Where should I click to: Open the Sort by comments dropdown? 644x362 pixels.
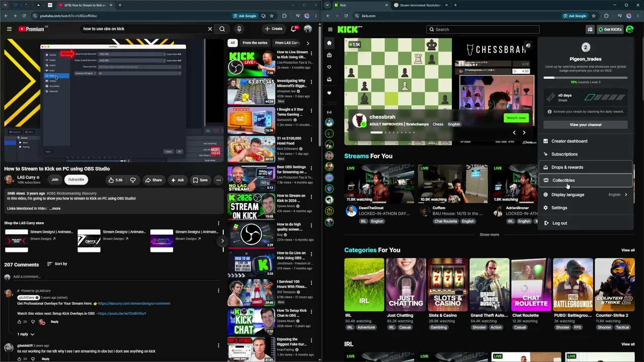point(57,264)
